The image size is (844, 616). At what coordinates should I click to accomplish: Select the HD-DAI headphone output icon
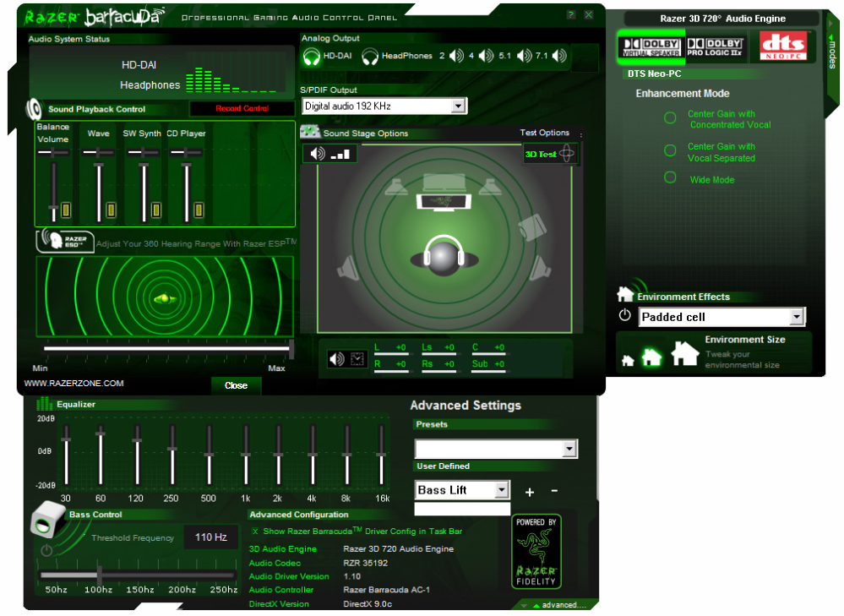311,56
